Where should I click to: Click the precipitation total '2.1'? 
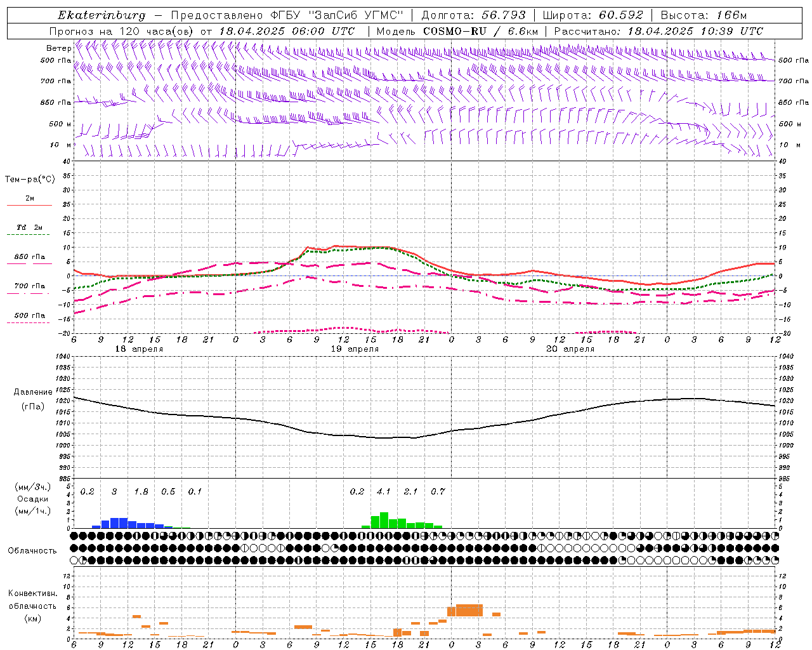point(410,492)
